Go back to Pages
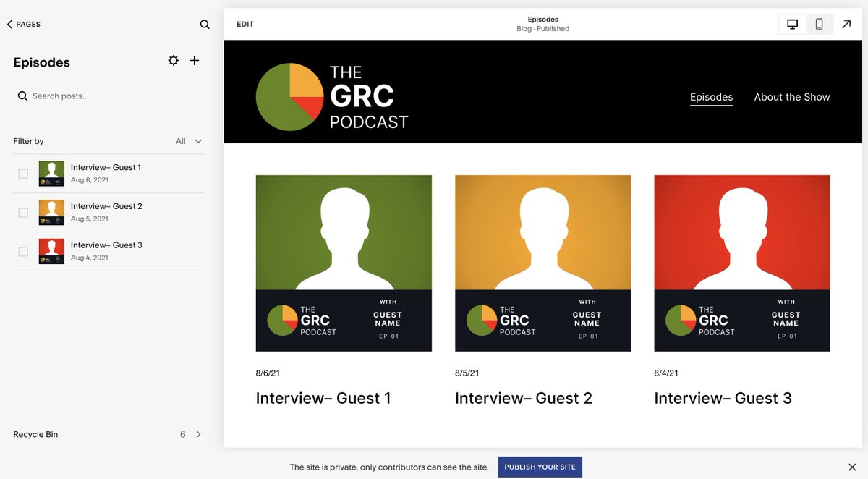 pyautogui.click(x=24, y=24)
